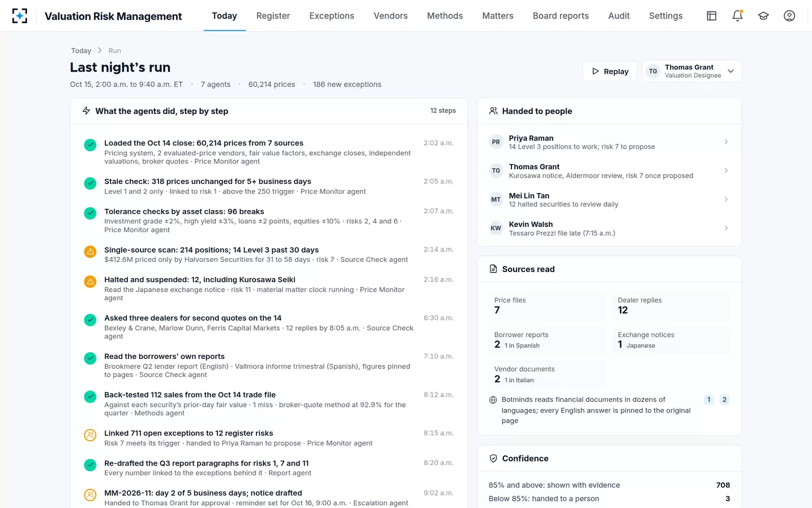Open the Thomas Grant Valuation Designee dropdown
The image size is (812, 508).
pos(692,71)
